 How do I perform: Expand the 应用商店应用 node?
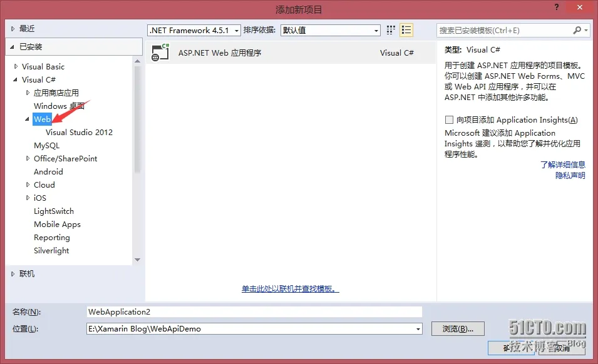[x=28, y=93]
